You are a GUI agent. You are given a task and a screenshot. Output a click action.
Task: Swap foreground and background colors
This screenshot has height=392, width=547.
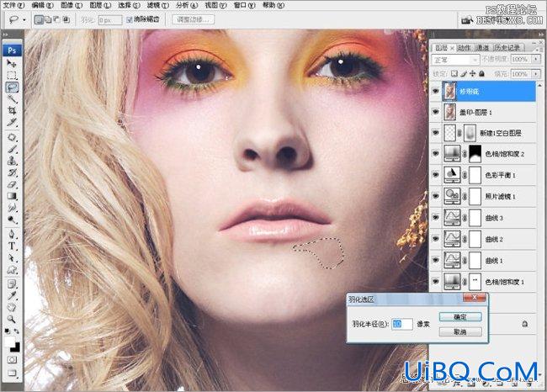click(x=16, y=331)
